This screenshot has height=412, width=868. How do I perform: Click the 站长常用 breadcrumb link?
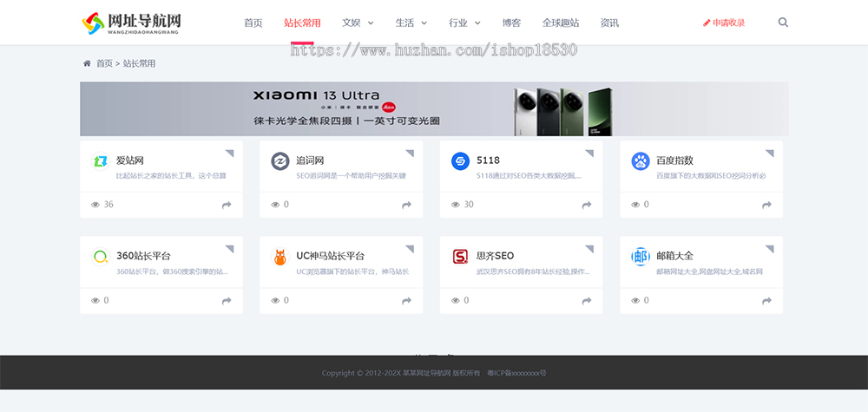pyautogui.click(x=139, y=63)
